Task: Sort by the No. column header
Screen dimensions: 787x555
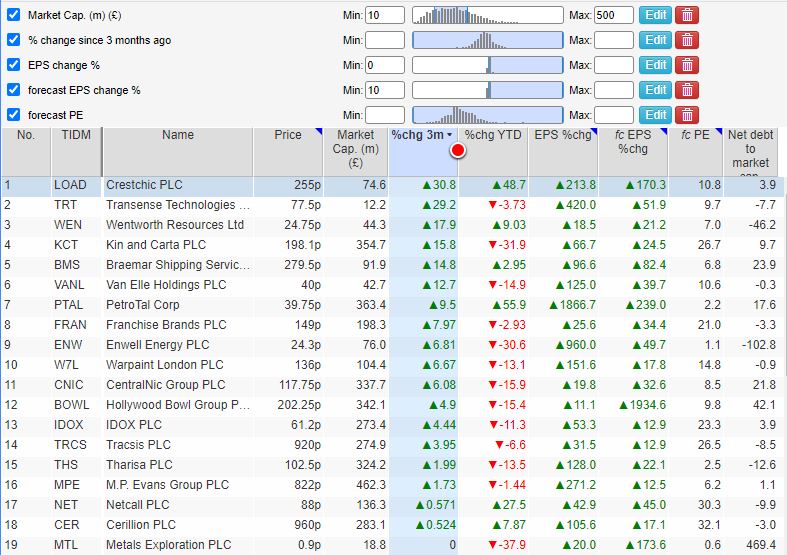Action: coord(26,151)
